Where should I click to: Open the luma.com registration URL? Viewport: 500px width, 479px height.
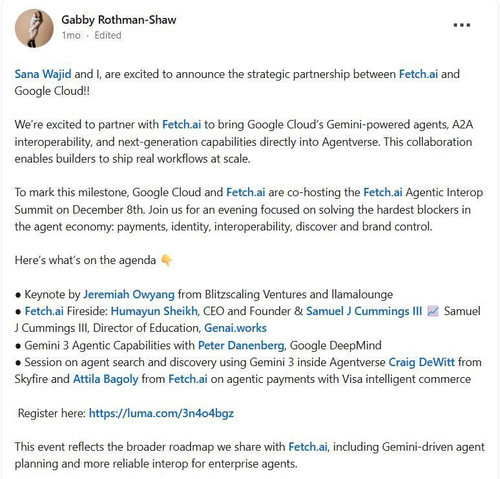[161, 413]
